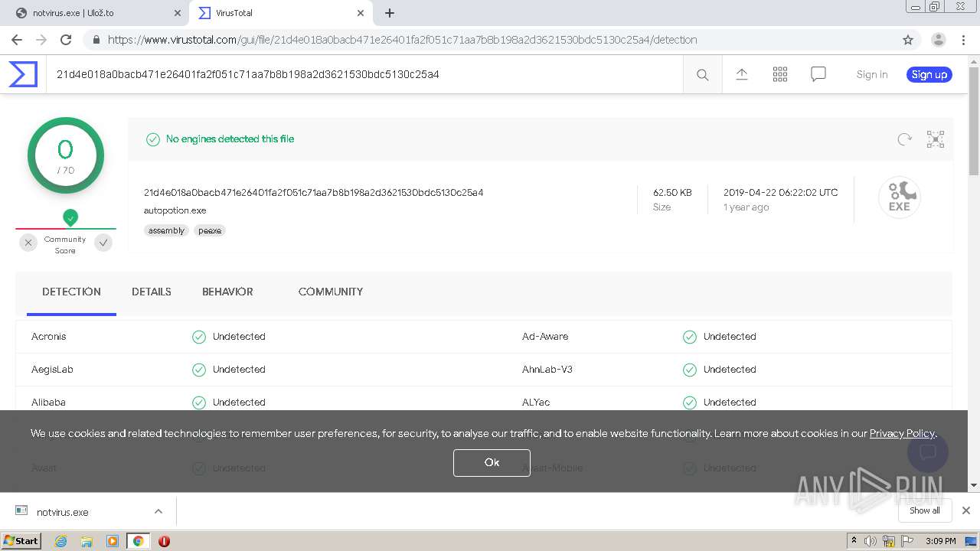The width and height of the screenshot is (980, 551).
Task: Click the ALYac engine name
Action: coord(536,402)
